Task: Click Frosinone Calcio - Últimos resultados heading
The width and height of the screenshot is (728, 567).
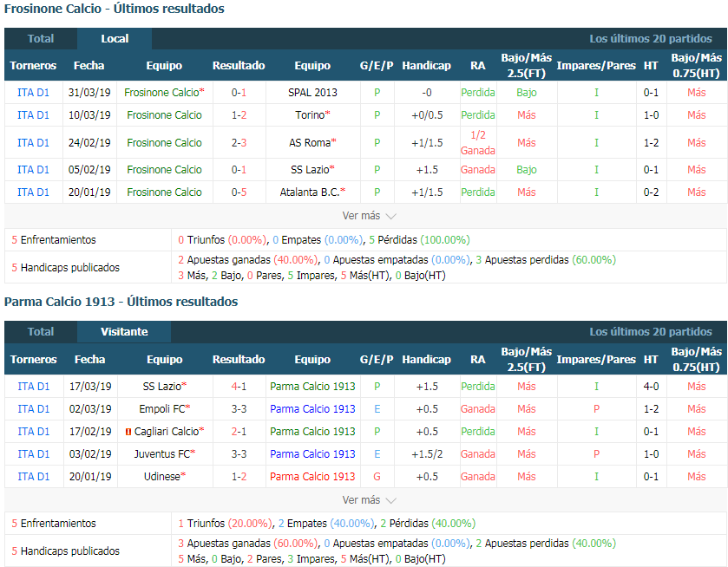Action: tap(115, 9)
